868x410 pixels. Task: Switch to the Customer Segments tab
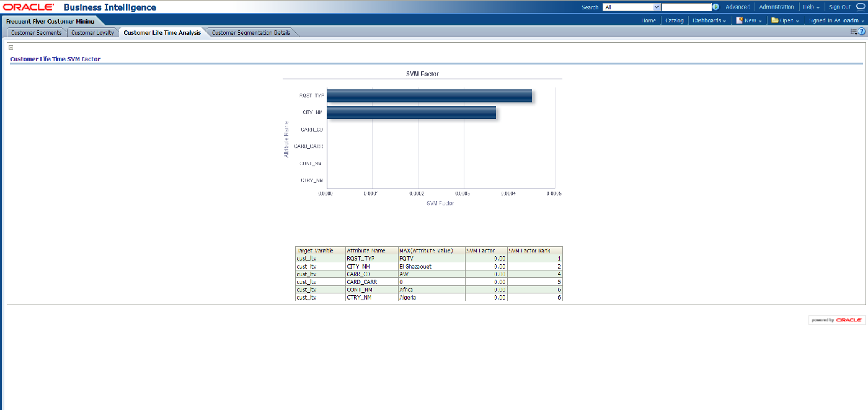36,33
